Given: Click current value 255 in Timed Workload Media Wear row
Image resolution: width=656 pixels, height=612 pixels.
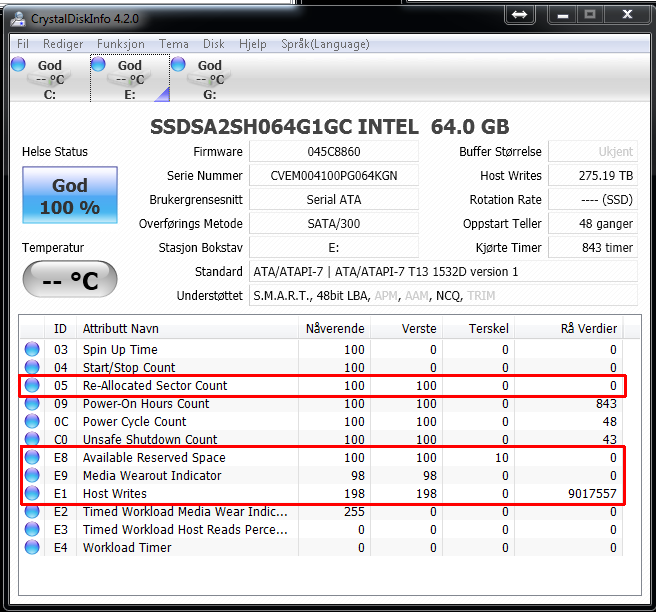Looking at the screenshot, I should (x=354, y=512).
